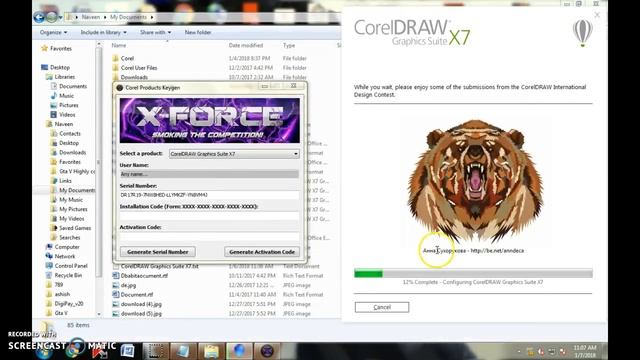Screen dimensions: 640x360
Task: Open the Select a product dropdown in the Keygen
Action: pyautogui.click(x=234, y=154)
